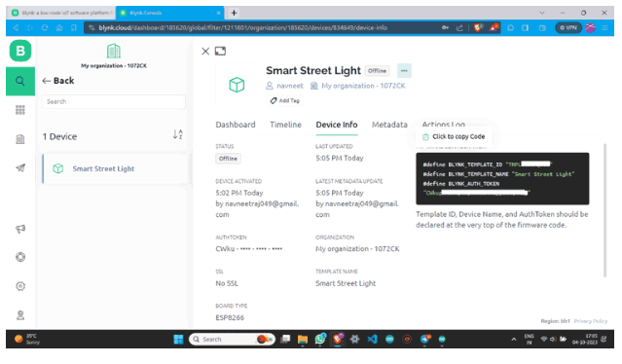Switch to the Timeline tab
The image size is (622, 364).
(x=285, y=125)
